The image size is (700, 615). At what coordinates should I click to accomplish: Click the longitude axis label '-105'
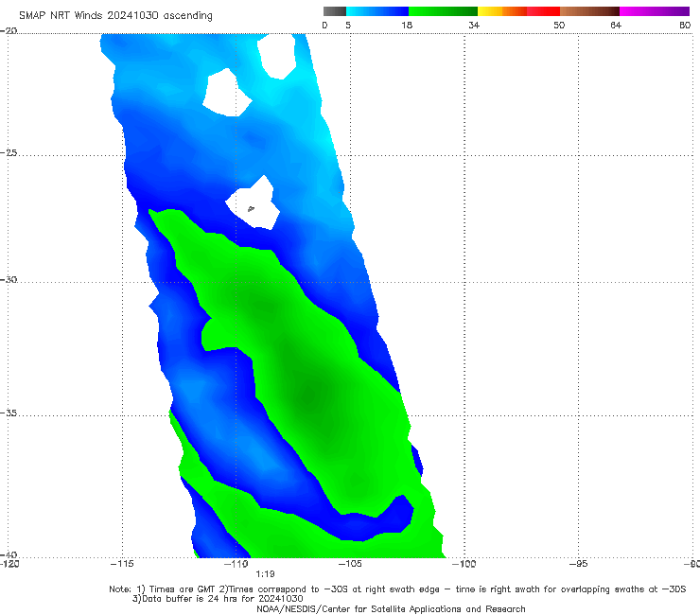(350, 564)
